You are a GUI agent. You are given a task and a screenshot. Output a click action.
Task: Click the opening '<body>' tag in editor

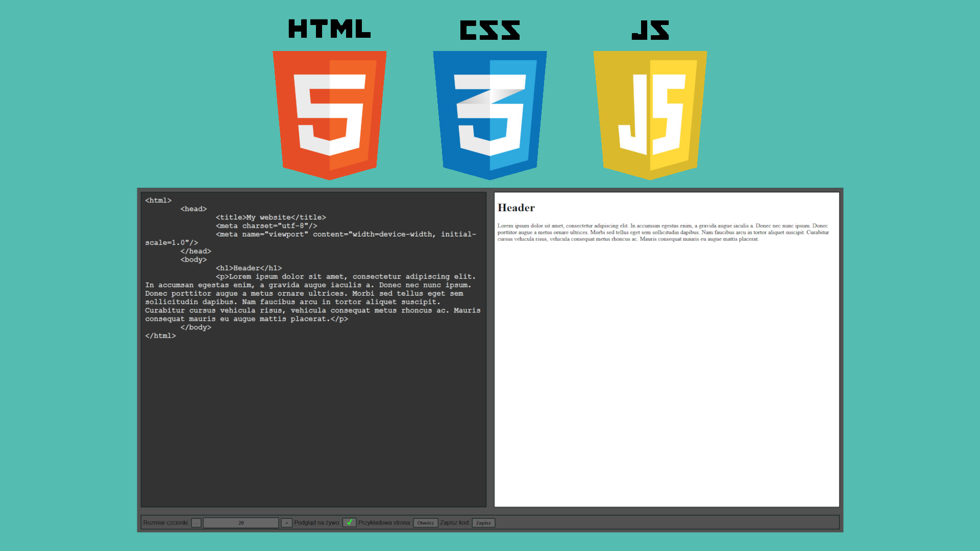coord(193,260)
